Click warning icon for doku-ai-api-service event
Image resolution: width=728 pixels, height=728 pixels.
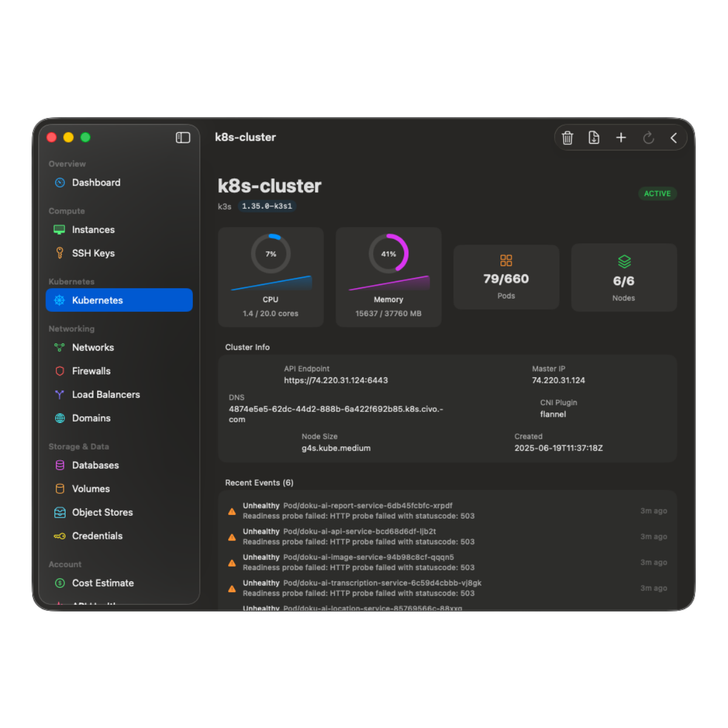click(232, 537)
